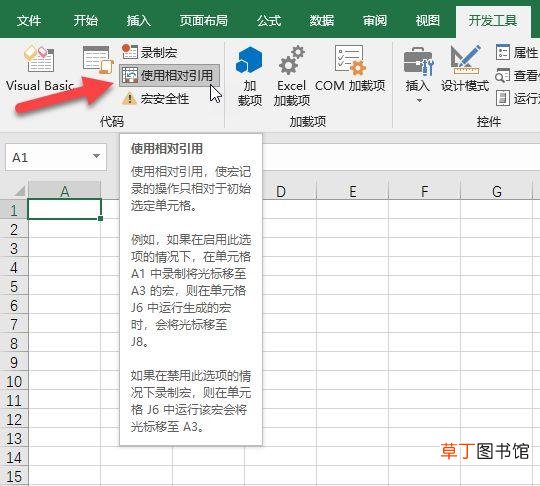
Task: Expand the Name Box dropdown arrow
Action: pos(97,157)
